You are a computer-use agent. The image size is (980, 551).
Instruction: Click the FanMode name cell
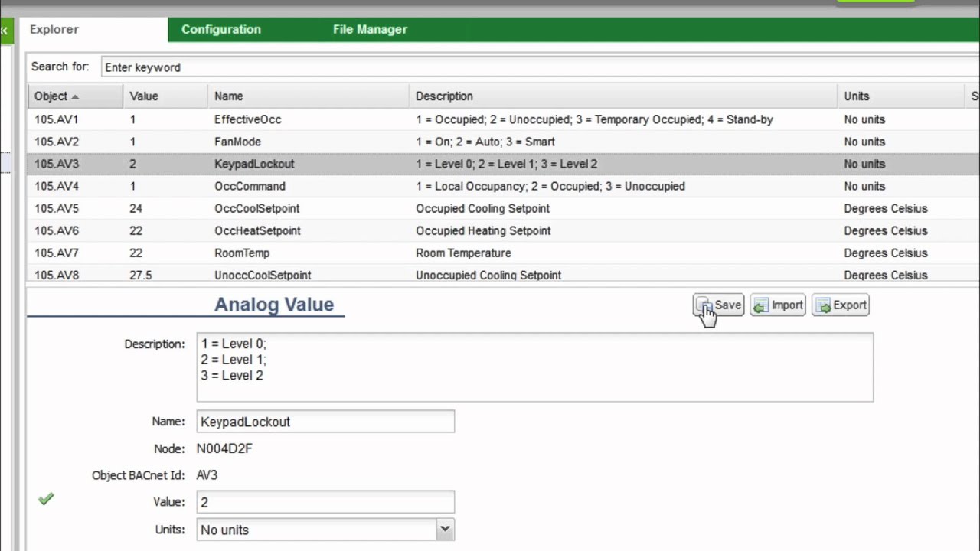(x=237, y=142)
